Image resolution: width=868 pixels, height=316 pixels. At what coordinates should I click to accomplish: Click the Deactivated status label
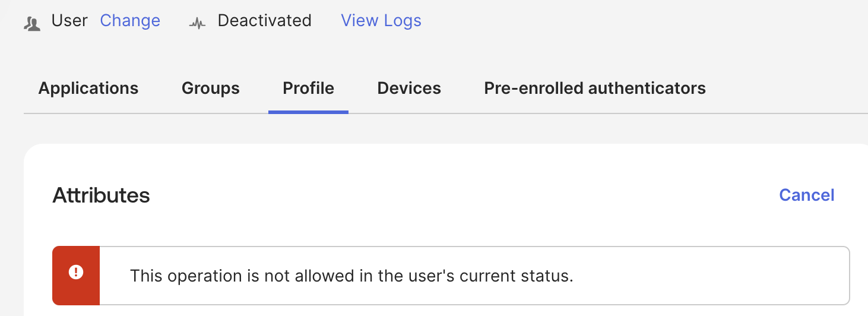click(264, 21)
